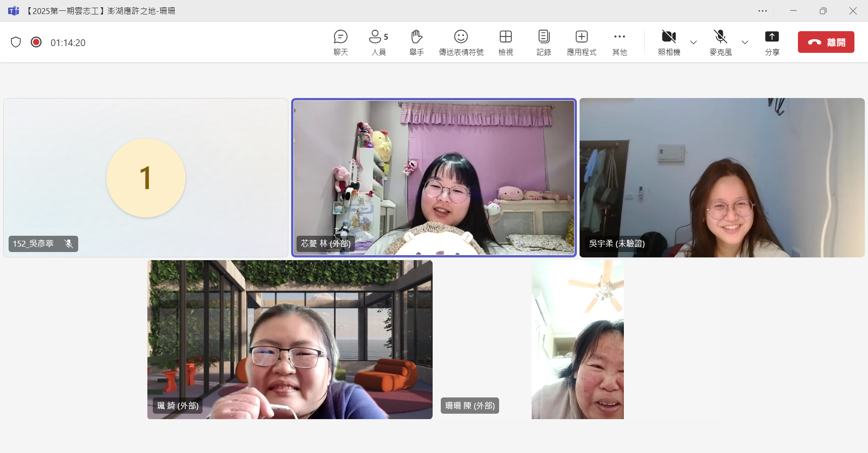Open the recording notes (記錄) panel
The image size is (868, 453).
(x=543, y=42)
